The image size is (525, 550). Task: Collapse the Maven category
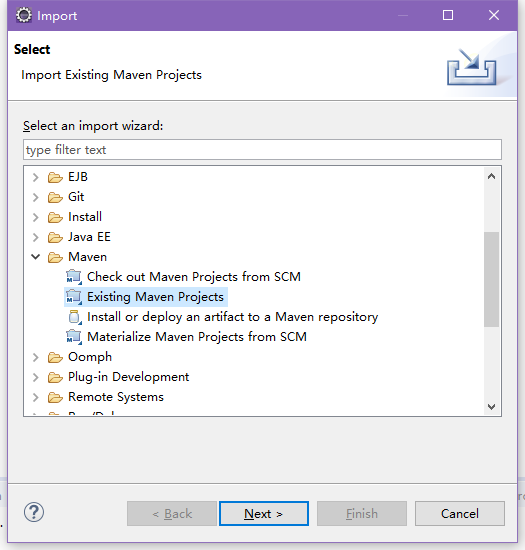tap(35, 257)
